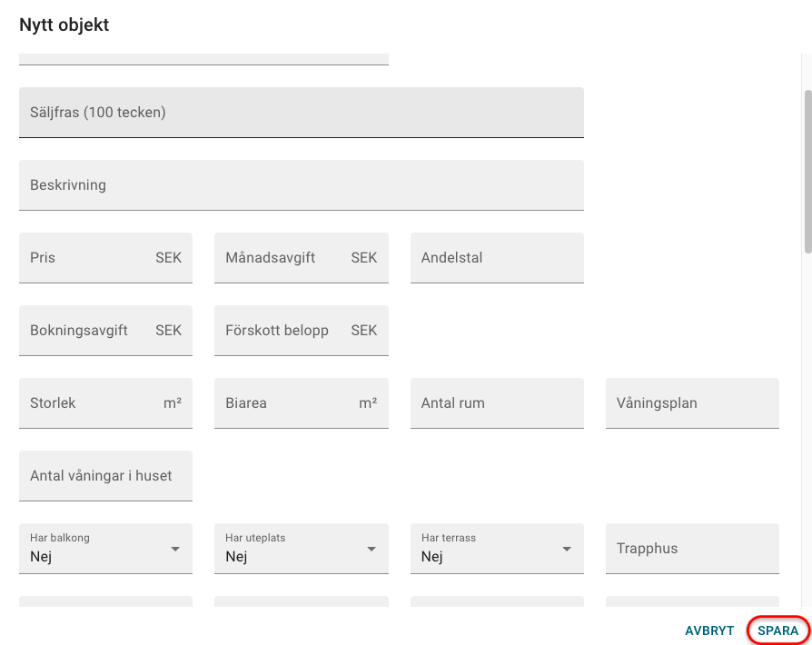Click the Trapphus input field

tap(692, 549)
